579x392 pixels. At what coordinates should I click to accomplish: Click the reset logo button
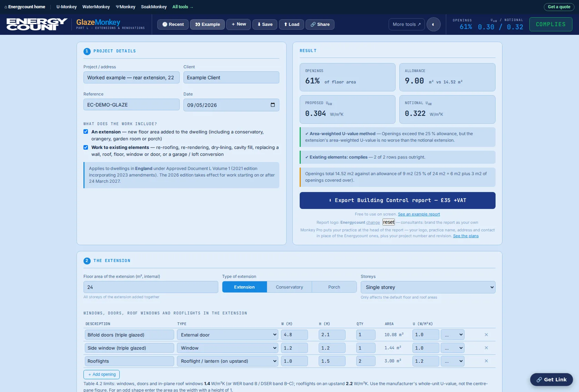[389, 222]
